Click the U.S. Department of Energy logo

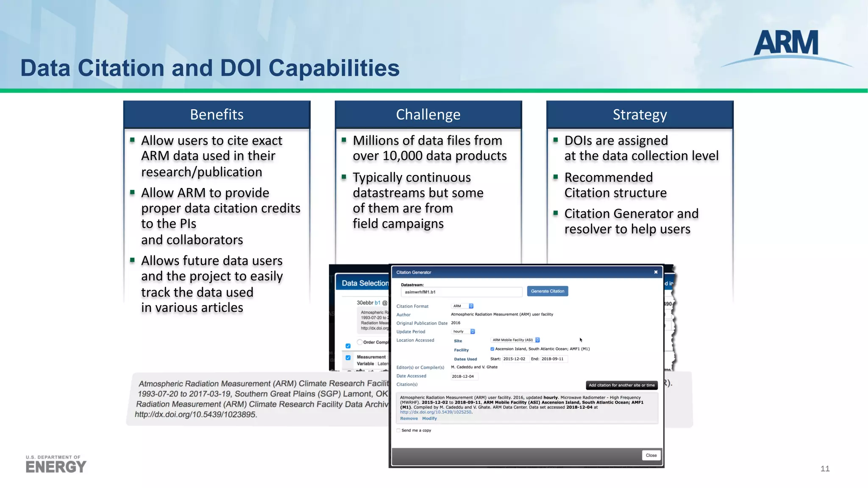point(56,464)
